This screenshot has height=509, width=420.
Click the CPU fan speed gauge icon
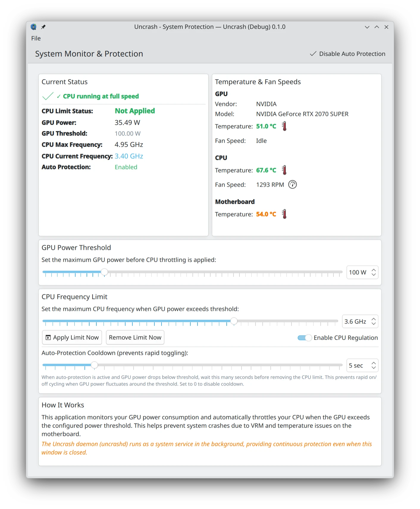point(292,184)
